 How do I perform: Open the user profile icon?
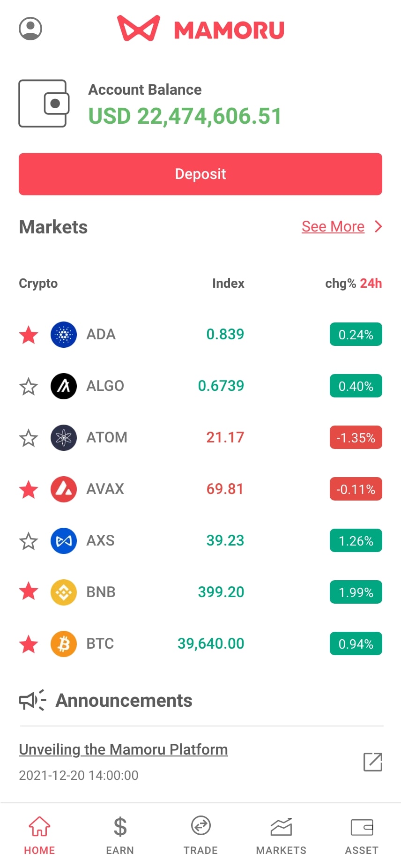[30, 29]
